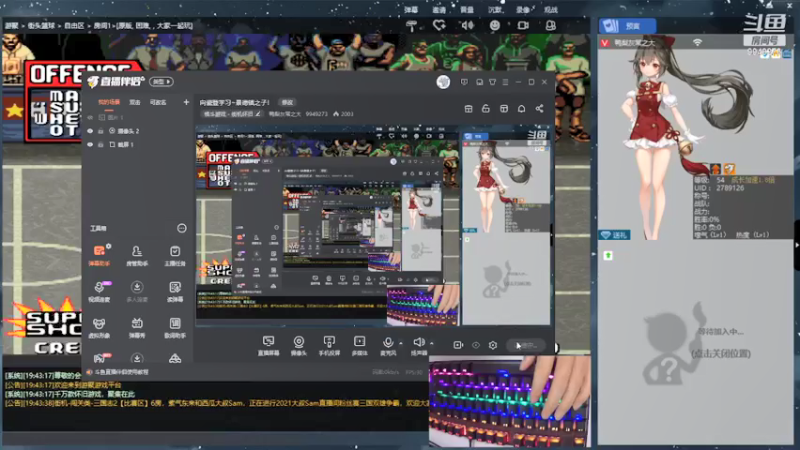Screen dimensions: 800x450
Task: Open the 多人连麦 multi-person link tool
Action: click(137, 291)
